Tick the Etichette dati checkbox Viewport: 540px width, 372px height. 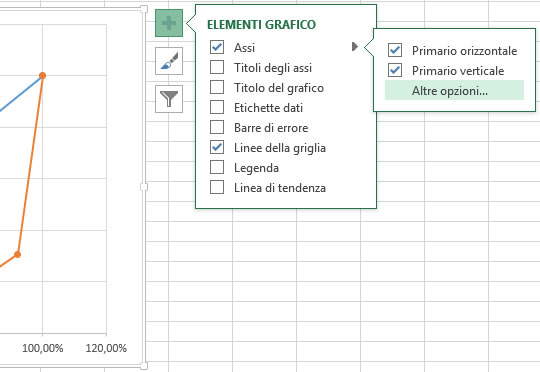pos(217,107)
